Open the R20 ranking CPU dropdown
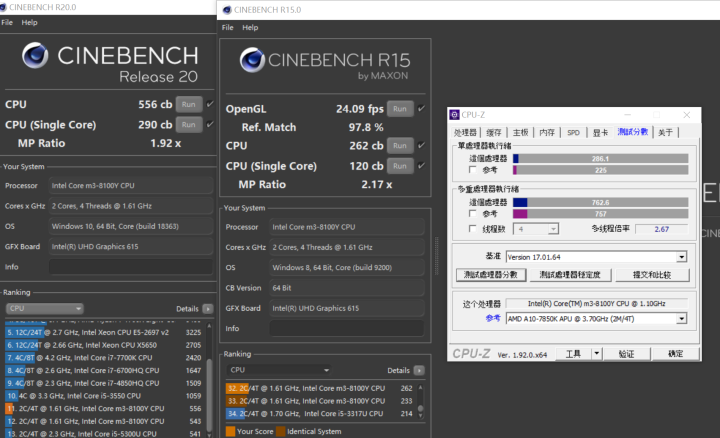The image size is (720, 438). 45,309
